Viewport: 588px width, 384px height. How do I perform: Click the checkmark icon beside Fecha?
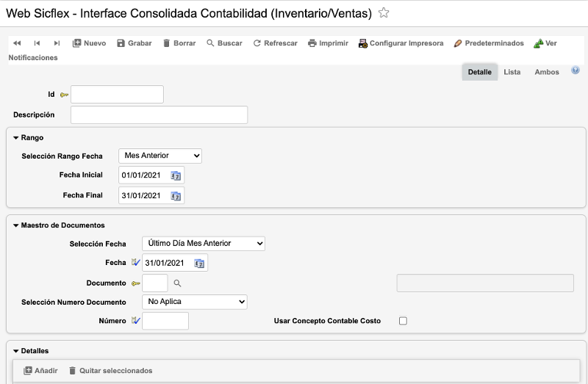136,263
